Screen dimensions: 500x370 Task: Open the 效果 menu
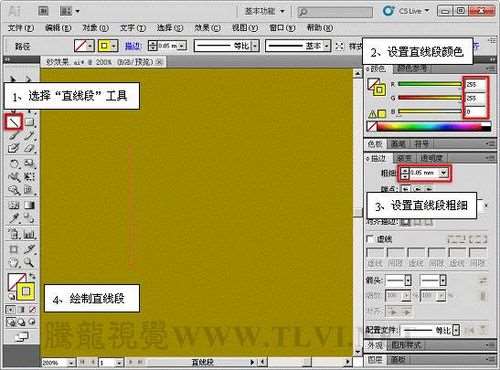point(207,28)
